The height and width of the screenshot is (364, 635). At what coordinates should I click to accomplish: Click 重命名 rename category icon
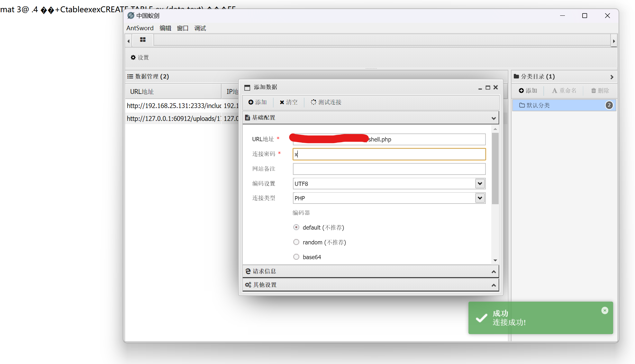click(x=564, y=91)
